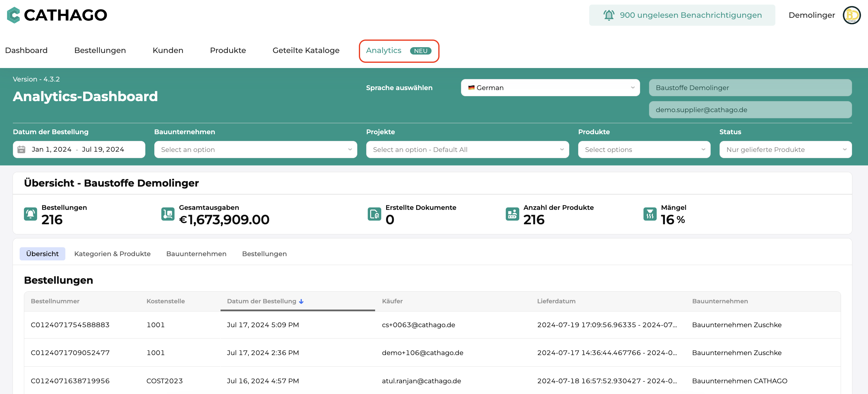Click the sort arrow on Datum der Bestellung

tap(301, 301)
